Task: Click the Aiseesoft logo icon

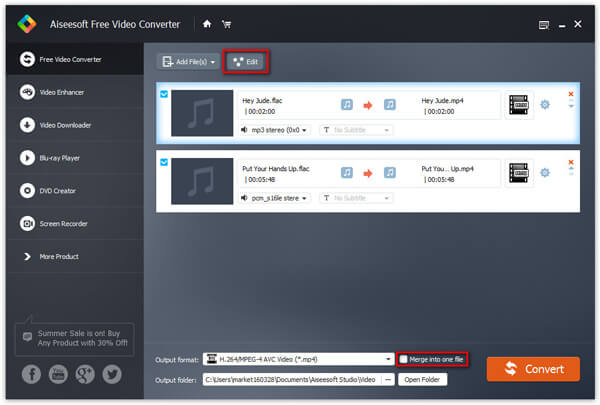Action: click(x=27, y=24)
